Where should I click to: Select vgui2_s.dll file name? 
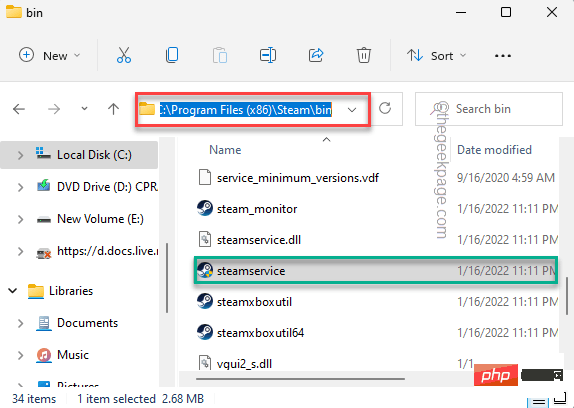tap(244, 364)
